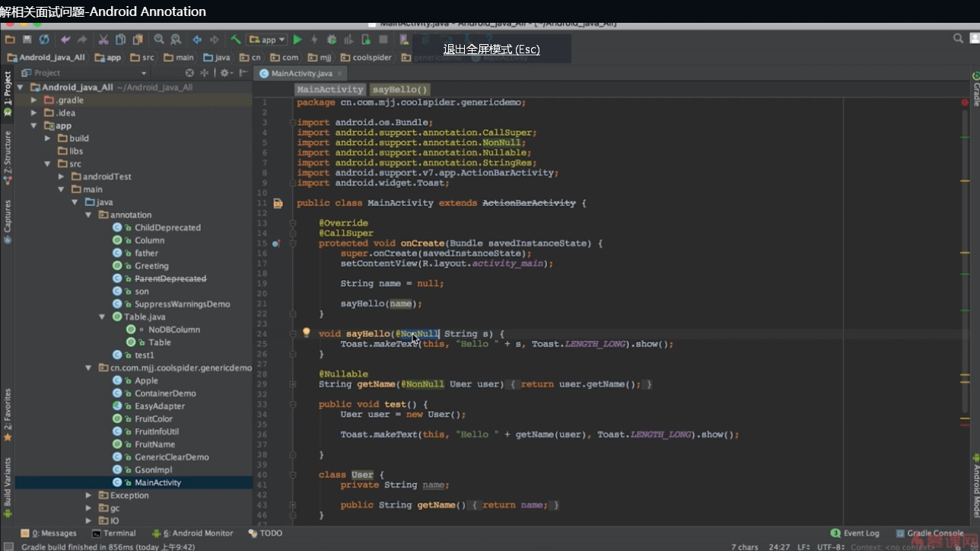Run the app with green play icon
This screenshot has height=551, width=980.
[x=297, y=40]
